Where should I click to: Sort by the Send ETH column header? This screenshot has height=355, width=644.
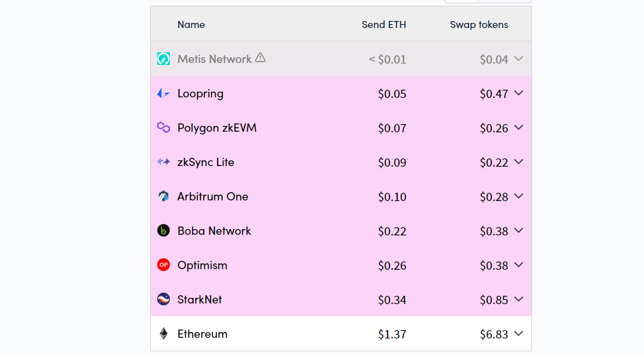383,25
